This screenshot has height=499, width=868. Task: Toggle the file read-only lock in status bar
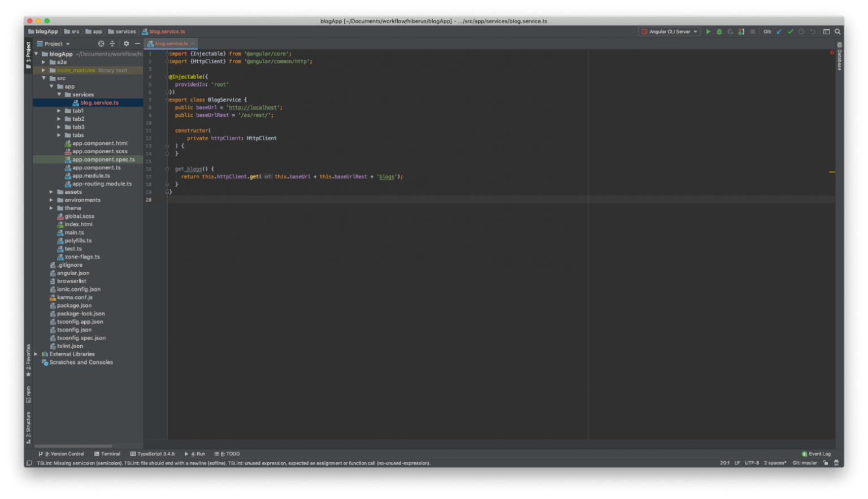[x=825, y=462]
